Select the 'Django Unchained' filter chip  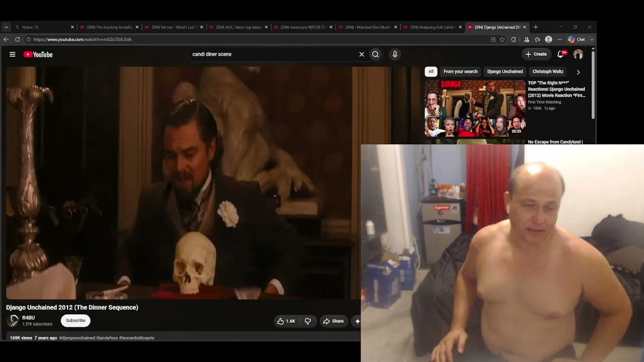click(x=505, y=71)
